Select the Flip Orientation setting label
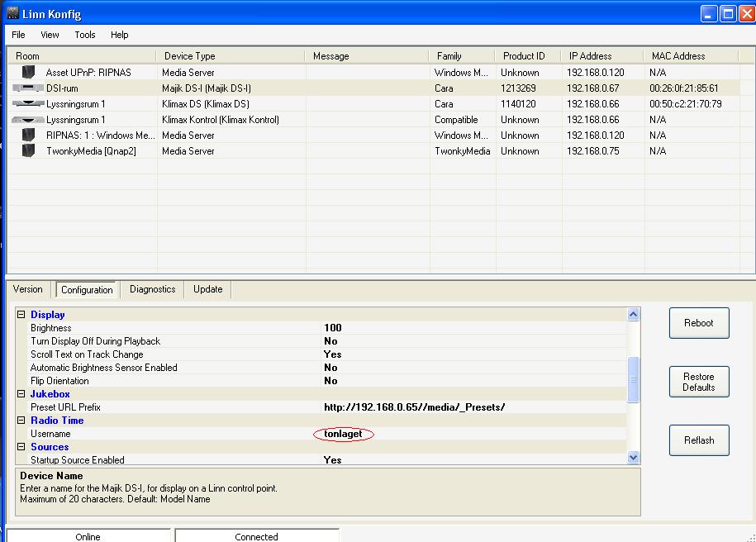This screenshot has height=542, width=756. pos(59,381)
